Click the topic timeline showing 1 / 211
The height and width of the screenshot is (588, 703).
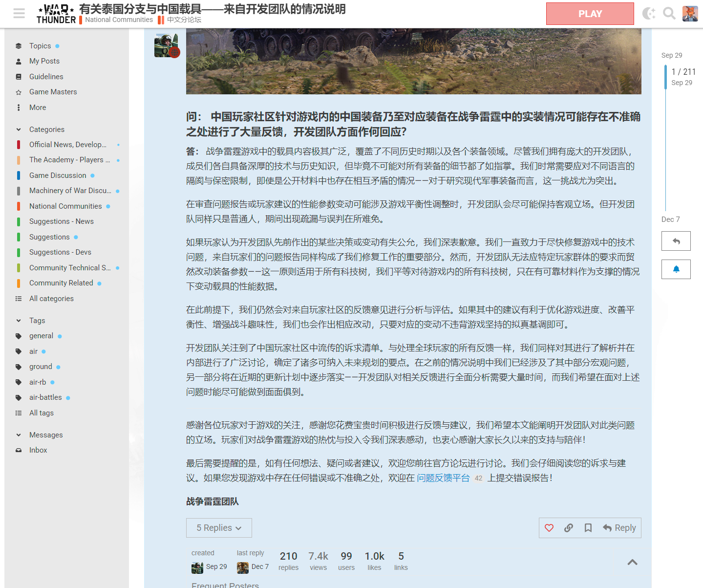(683, 71)
